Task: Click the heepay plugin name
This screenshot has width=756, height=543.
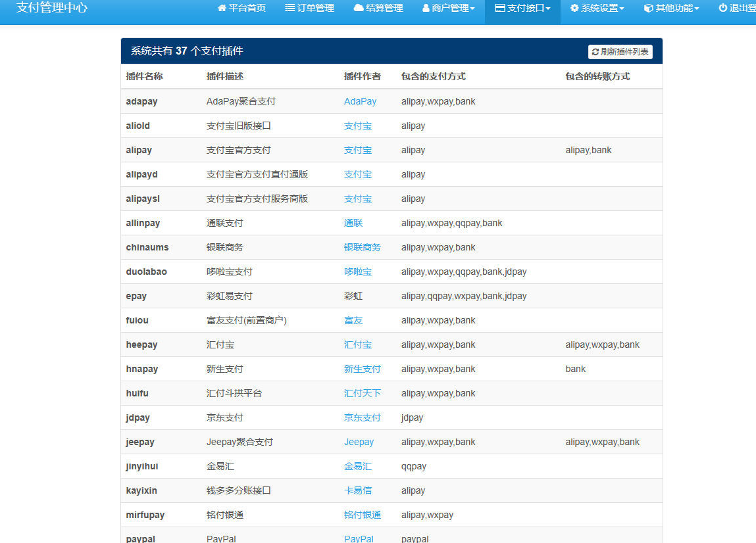Action: click(141, 345)
